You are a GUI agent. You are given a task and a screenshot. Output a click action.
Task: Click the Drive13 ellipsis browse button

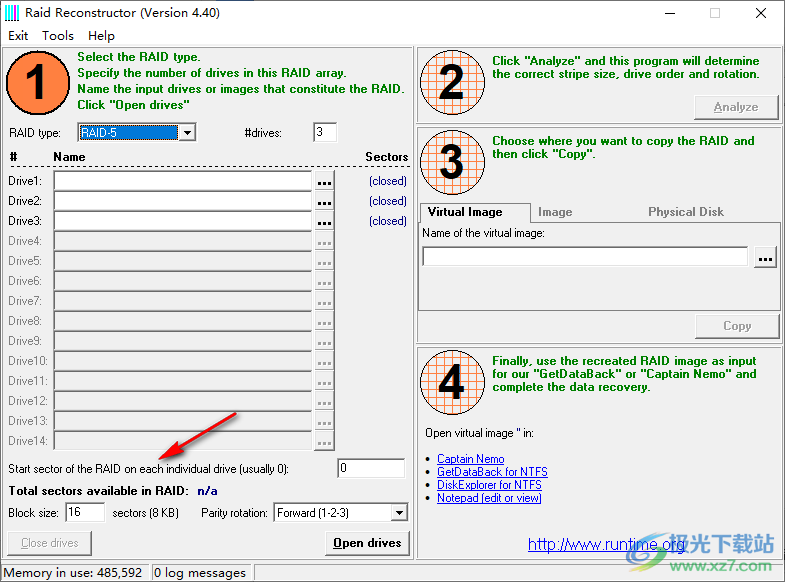coord(324,422)
